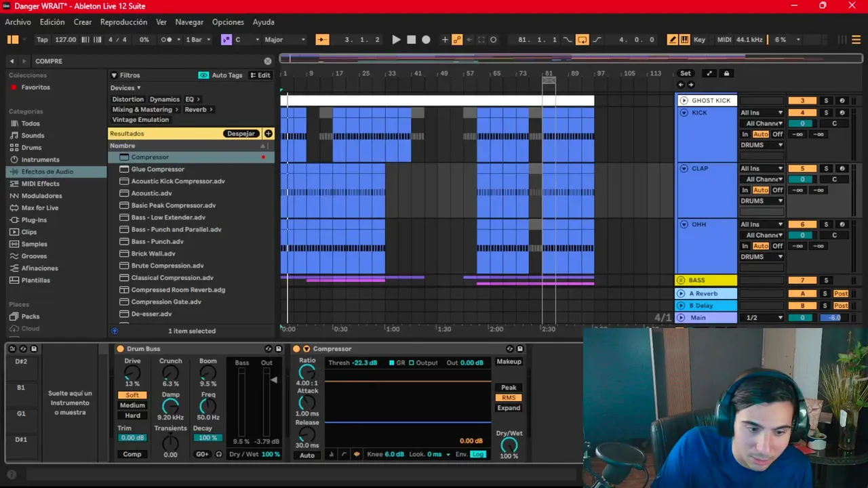The image size is (868, 488).
Task: Adjust the Compressor Dry/Wet knob
Action: (509, 445)
